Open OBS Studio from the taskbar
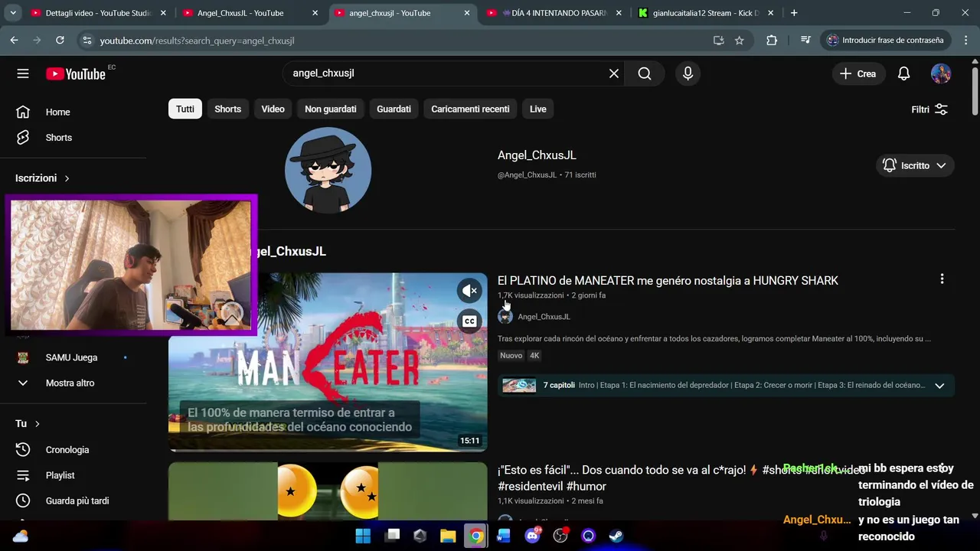 point(560,536)
